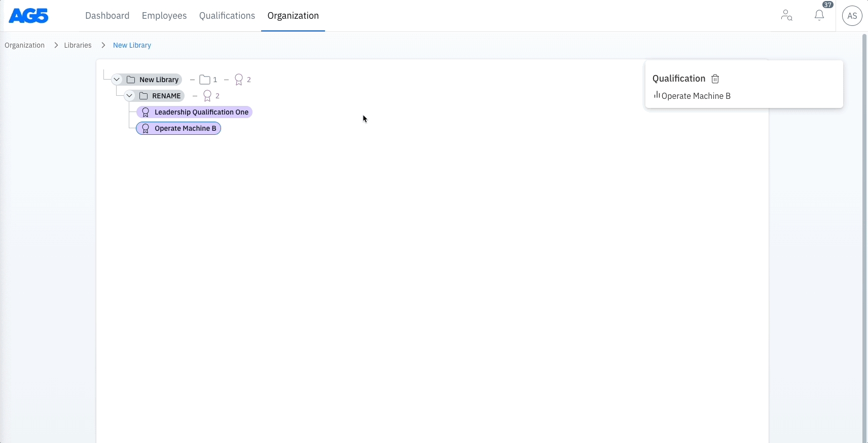Click the ribbon icon on Leadership Qualification One

coord(146,112)
